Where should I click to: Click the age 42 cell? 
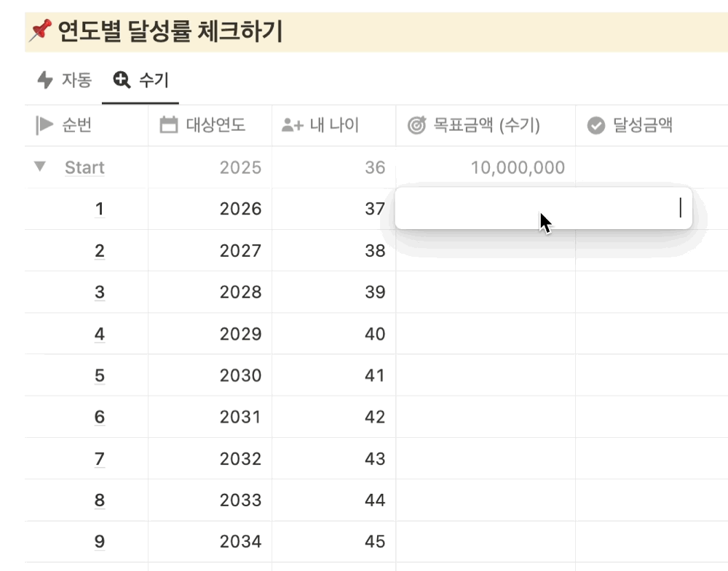[334, 417]
